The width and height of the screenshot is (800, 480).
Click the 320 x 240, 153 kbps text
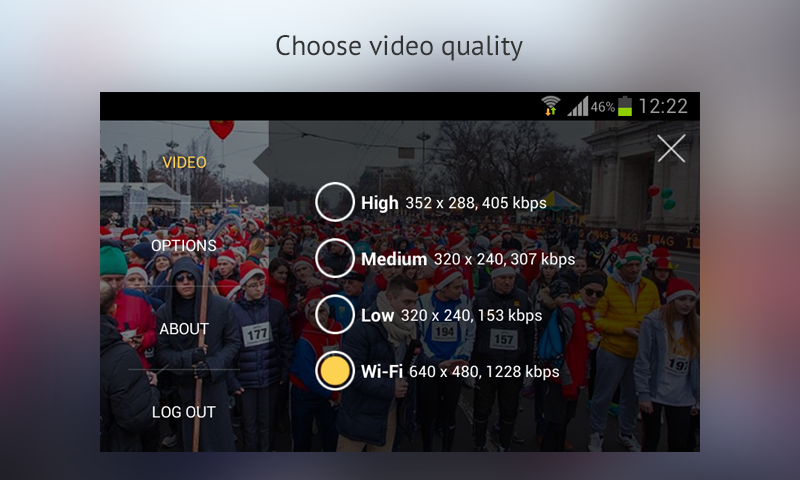[471, 316]
